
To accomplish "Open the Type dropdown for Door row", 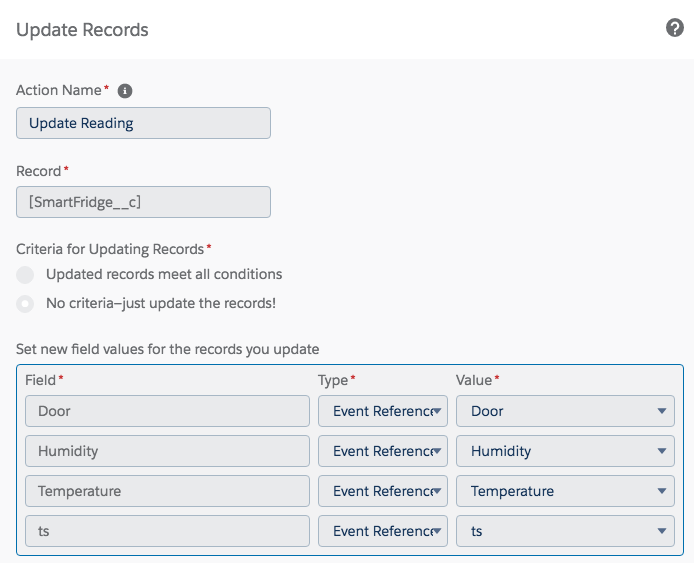I will 383,411.
